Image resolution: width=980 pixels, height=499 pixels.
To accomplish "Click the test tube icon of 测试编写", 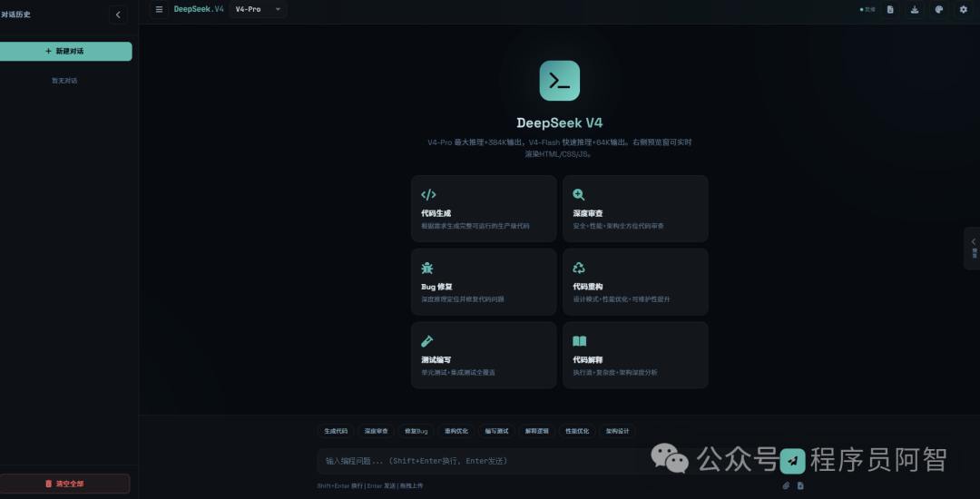I will tap(426, 341).
